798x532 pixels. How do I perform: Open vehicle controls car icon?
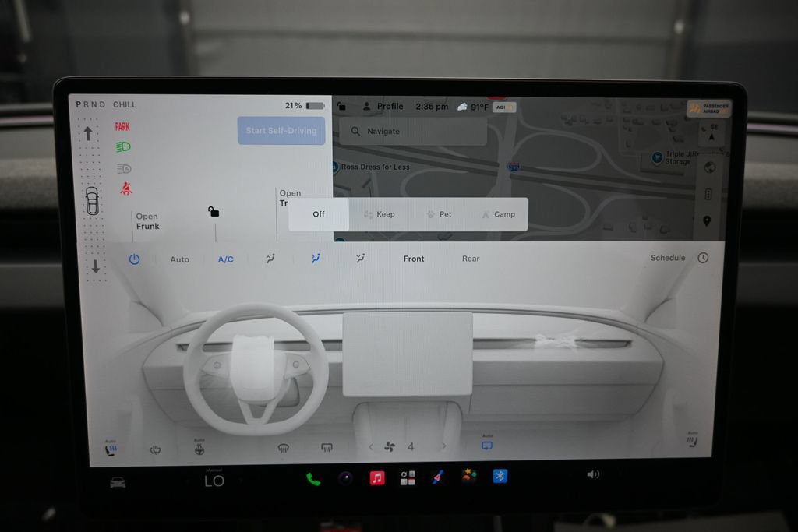pyautogui.click(x=118, y=482)
